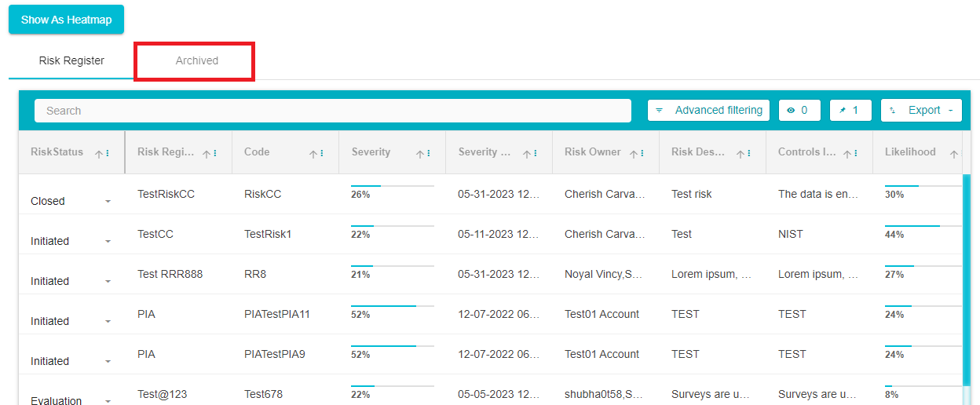Viewport: 980px width, 405px height.
Task: Click the 05-11-2023 severity date cell
Action: (x=499, y=234)
